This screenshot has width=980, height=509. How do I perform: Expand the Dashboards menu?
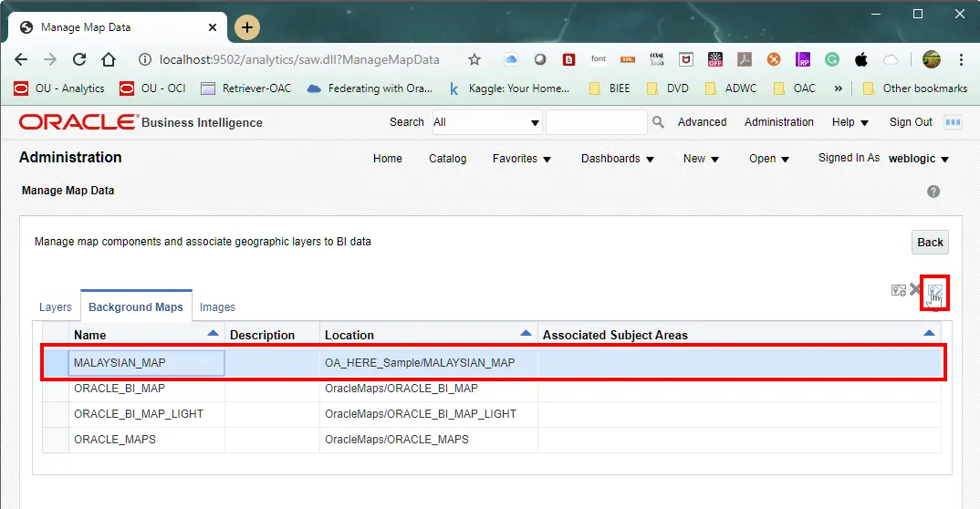[618, 159]
